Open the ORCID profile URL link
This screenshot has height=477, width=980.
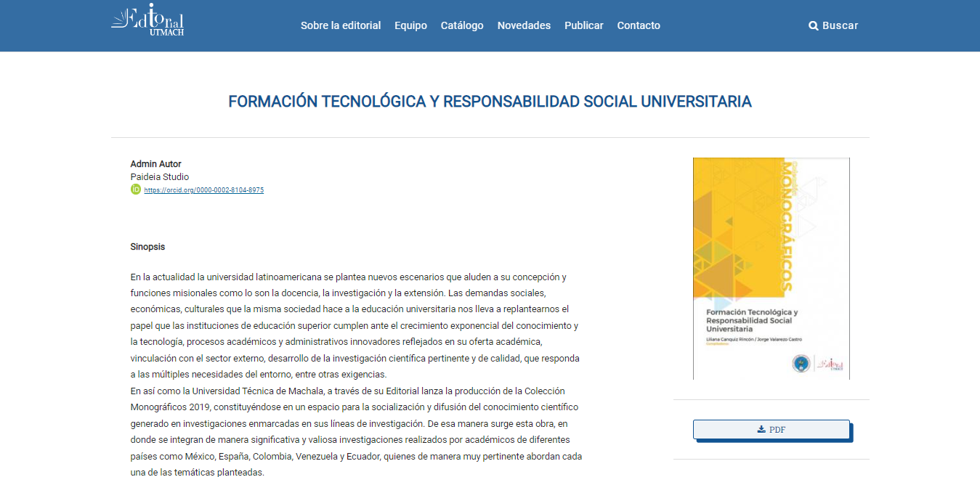pyautogui.click(x=203, y=190)
